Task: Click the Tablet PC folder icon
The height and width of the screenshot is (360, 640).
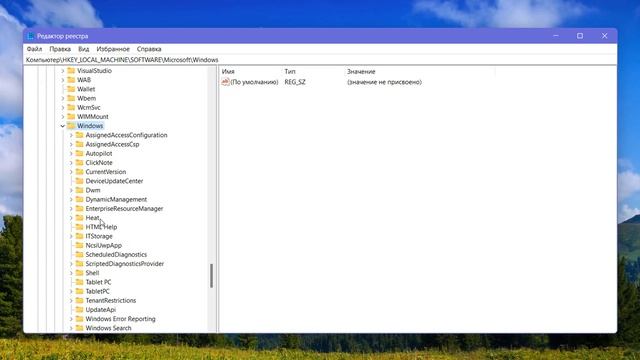Action: (80, 282)
